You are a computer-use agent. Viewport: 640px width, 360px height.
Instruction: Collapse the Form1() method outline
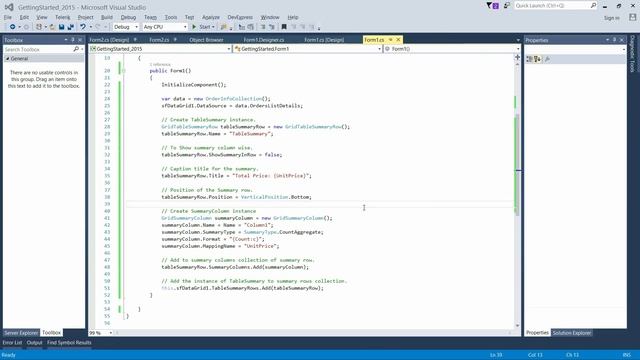(123, 71)
